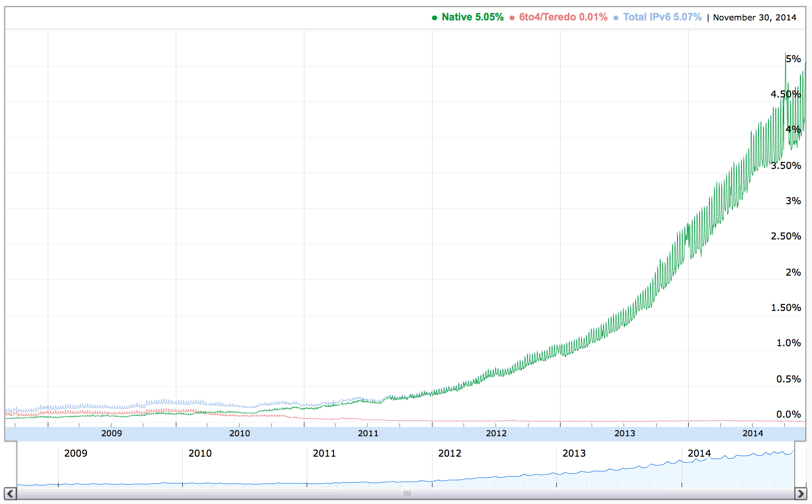Screen dimensions: 812x504
Task: Click the scrollbar grip handle at bottom center
Action: click(x=406, y=493)
